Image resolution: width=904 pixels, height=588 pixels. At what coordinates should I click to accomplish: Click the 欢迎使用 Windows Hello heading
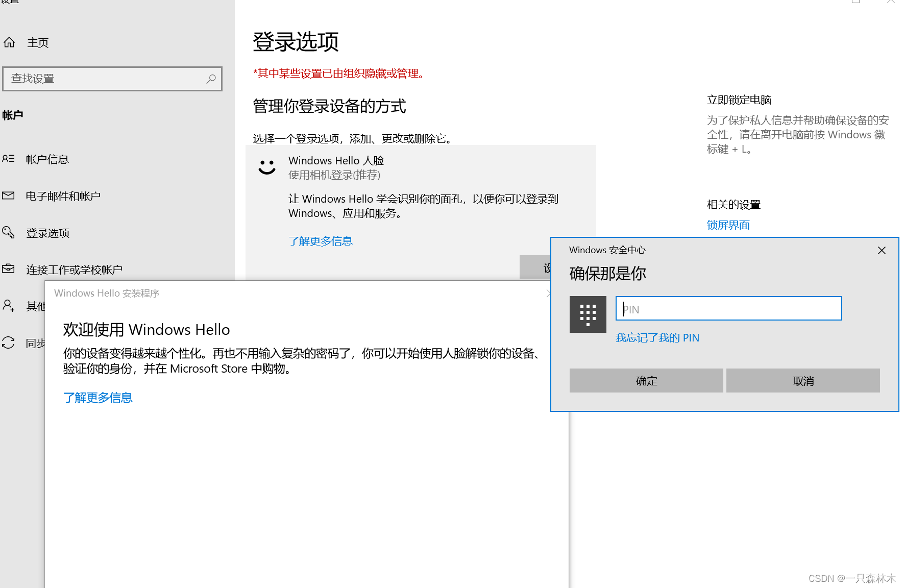(x=146, y=330)
